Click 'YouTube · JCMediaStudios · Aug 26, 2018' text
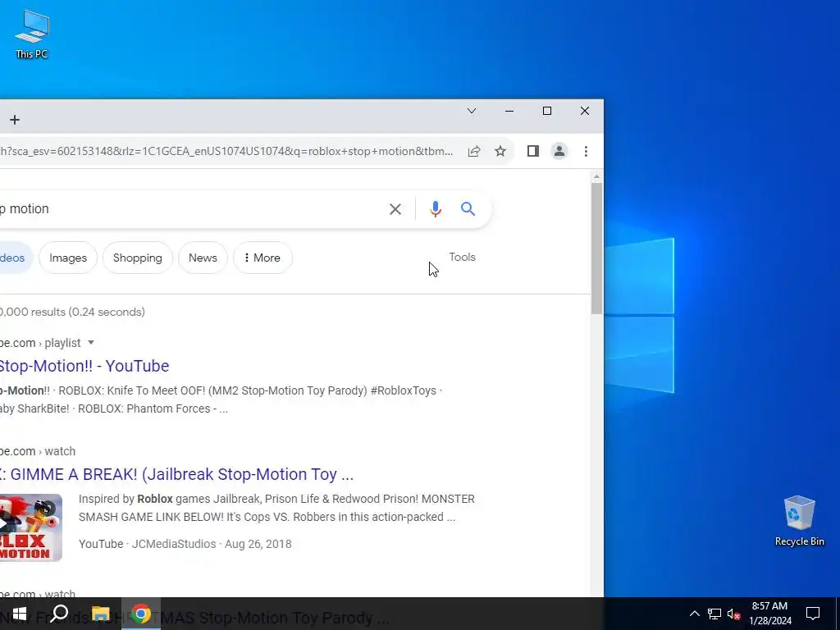 pyautogui.click(x=185, y=544)
